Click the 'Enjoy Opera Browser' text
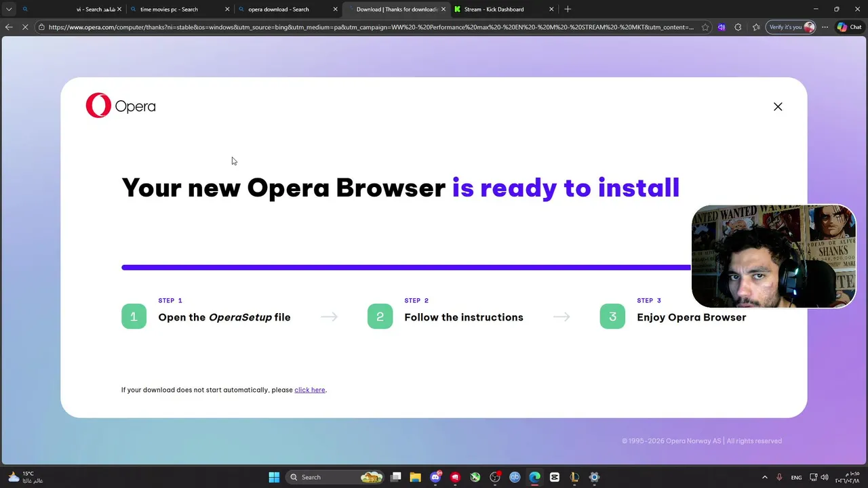This screenshot has height=488, width=868. pos(691,317)
